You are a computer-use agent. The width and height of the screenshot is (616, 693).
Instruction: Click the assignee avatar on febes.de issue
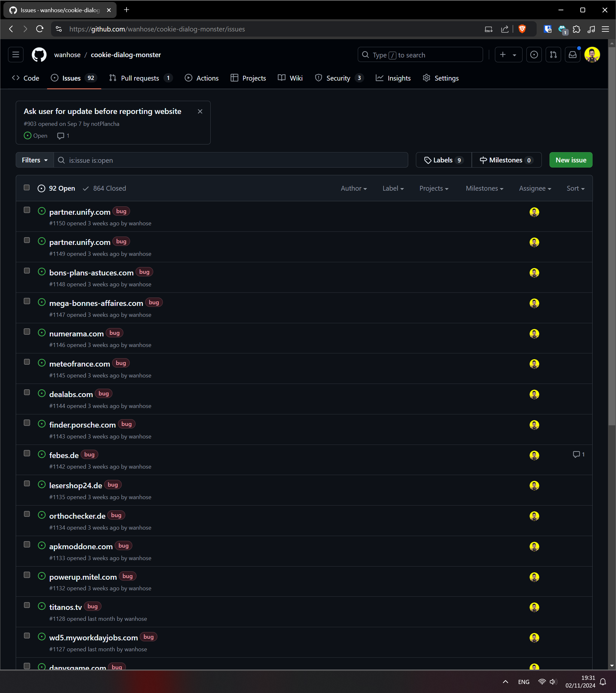[x=534, y=455]
